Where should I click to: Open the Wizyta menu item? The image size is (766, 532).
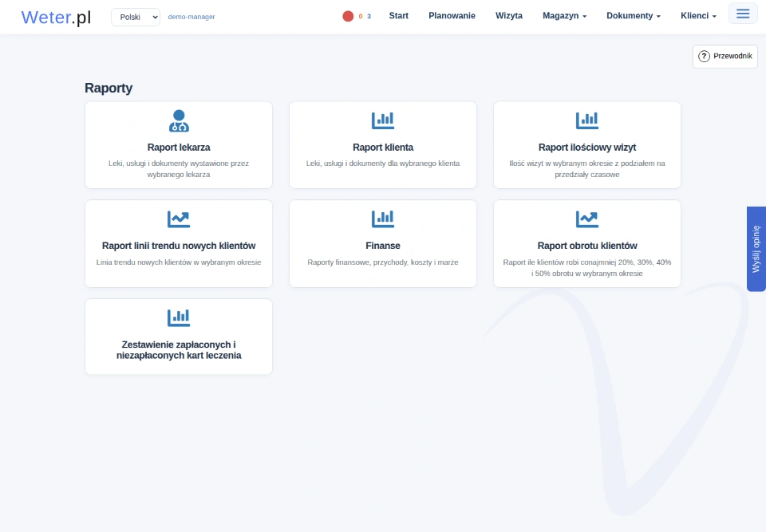(x=508, y=16)
